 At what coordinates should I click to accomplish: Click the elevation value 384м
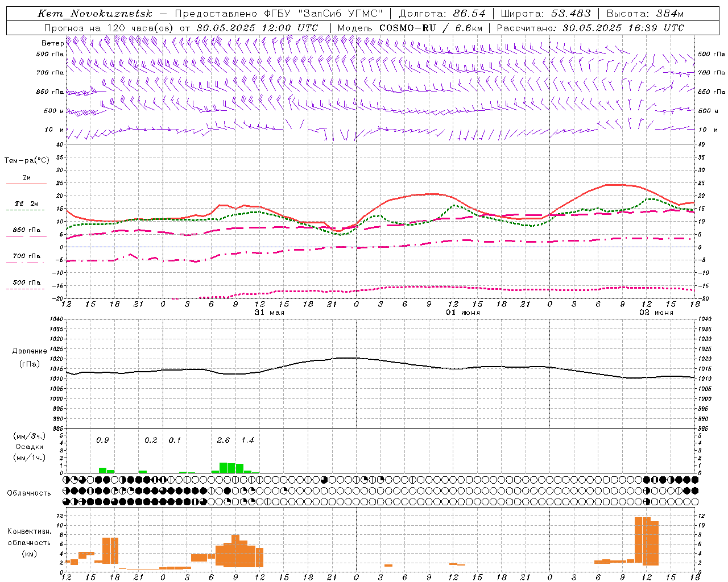click(670, 14)
